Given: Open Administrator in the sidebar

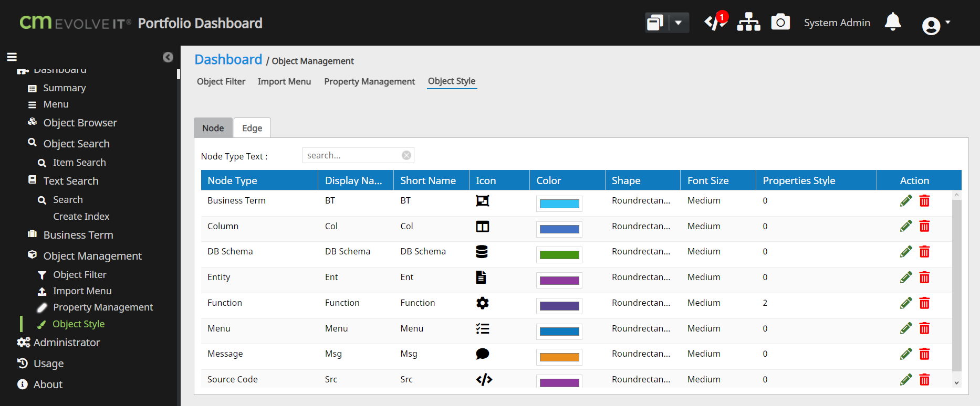Looking at the screenshot, I should (x=67, y=343).
